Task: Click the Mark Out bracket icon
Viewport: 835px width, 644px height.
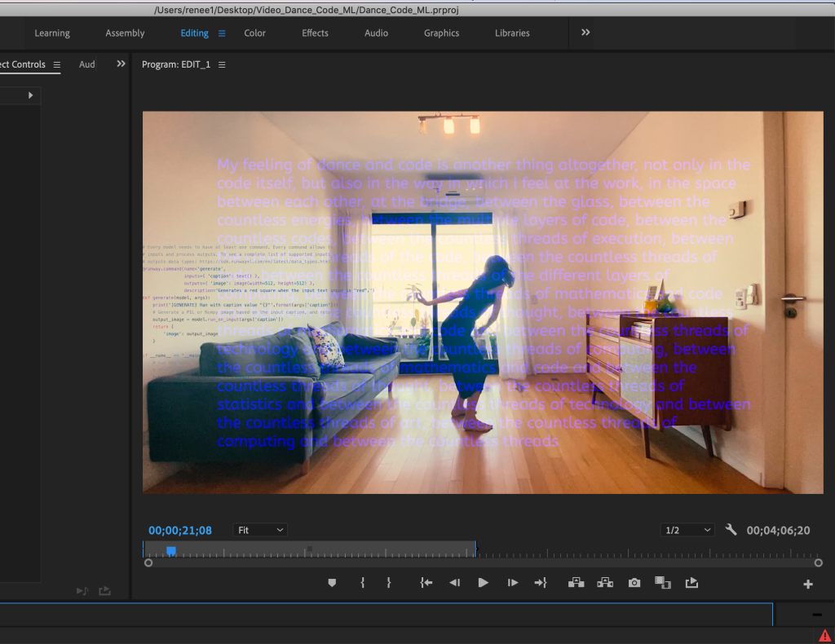Action: coord(389,583)
